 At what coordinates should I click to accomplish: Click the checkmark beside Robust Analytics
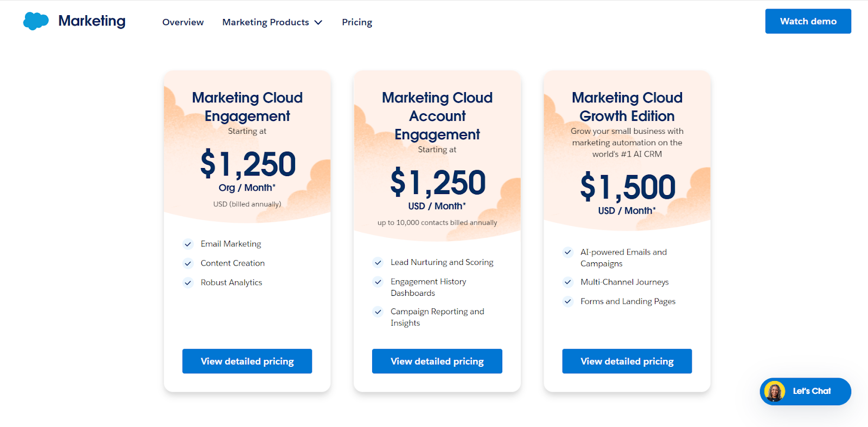point(188,283)
